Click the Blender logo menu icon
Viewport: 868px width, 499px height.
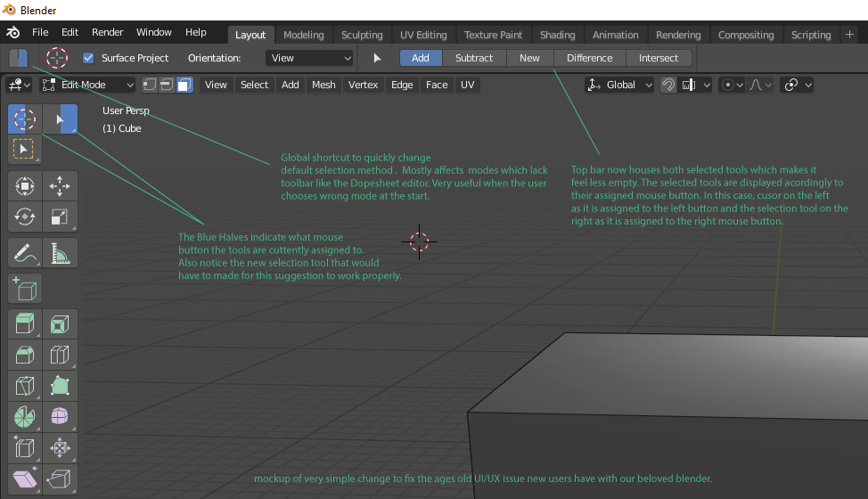[13, 33]
